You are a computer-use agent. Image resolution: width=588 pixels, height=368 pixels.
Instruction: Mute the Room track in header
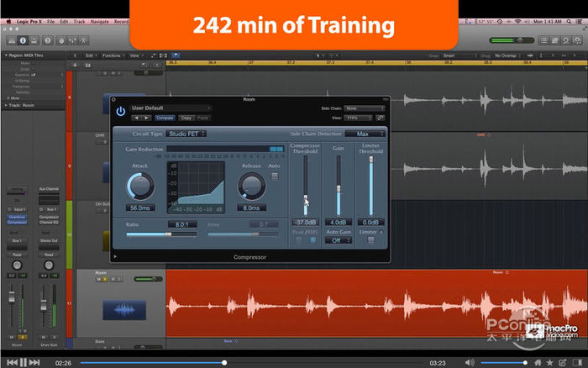[x=99, y=279]
